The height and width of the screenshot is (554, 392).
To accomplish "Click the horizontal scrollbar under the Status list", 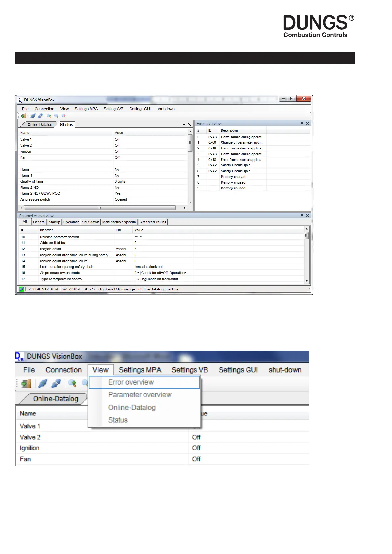I will [100, 208].
